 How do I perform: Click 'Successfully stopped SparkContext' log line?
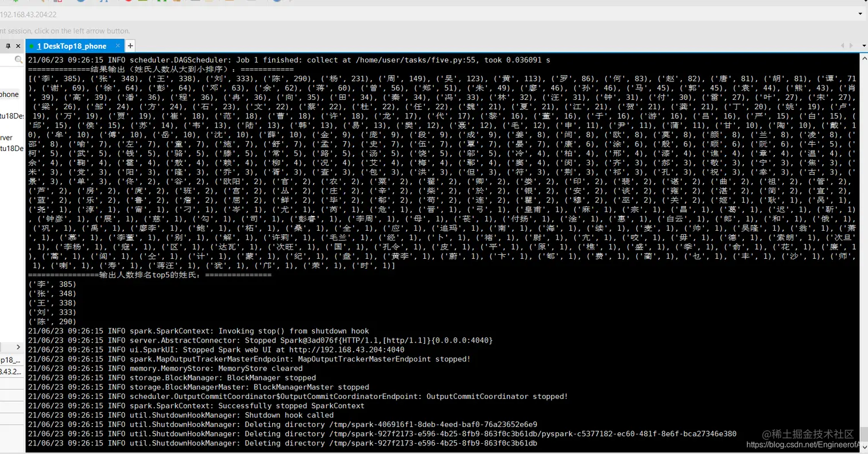pos(196,406)
